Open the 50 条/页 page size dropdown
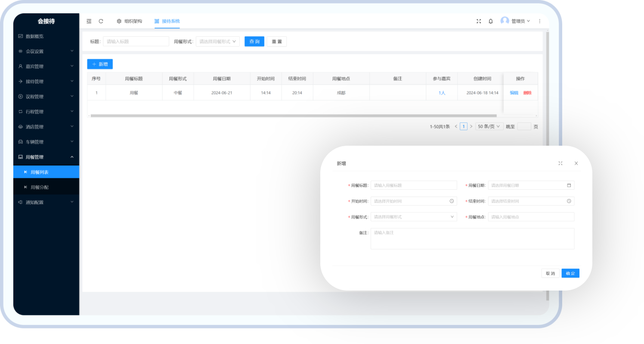This screenshot has height=344, width=644. (x=489, y=126)
